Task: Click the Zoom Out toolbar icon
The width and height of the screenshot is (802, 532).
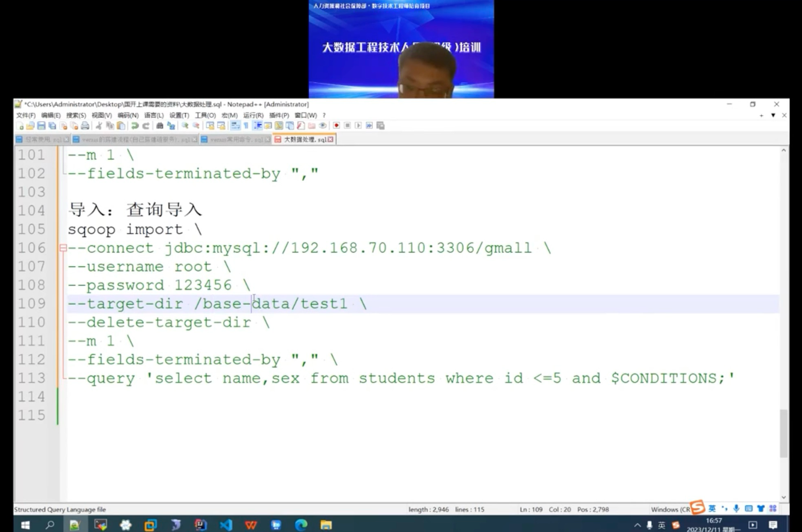Action: [x=195, y=126]
